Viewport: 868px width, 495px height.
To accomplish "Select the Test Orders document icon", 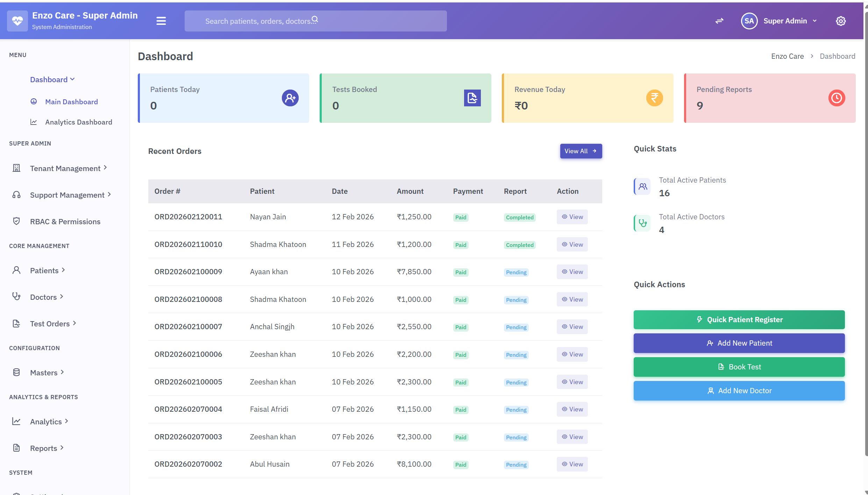I will tap(16, 324).
